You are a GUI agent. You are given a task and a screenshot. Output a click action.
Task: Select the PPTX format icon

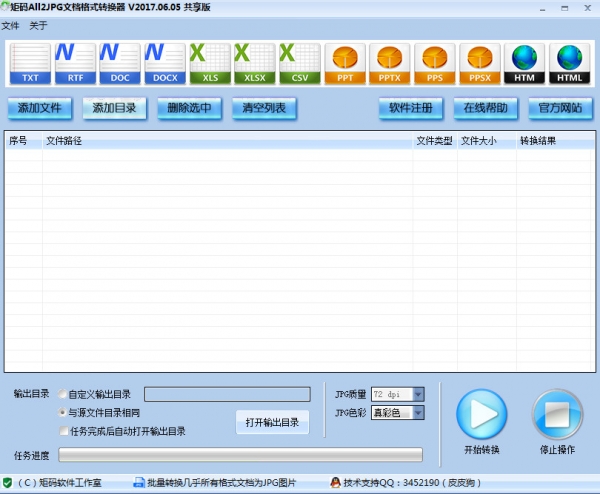click(390, 64)
